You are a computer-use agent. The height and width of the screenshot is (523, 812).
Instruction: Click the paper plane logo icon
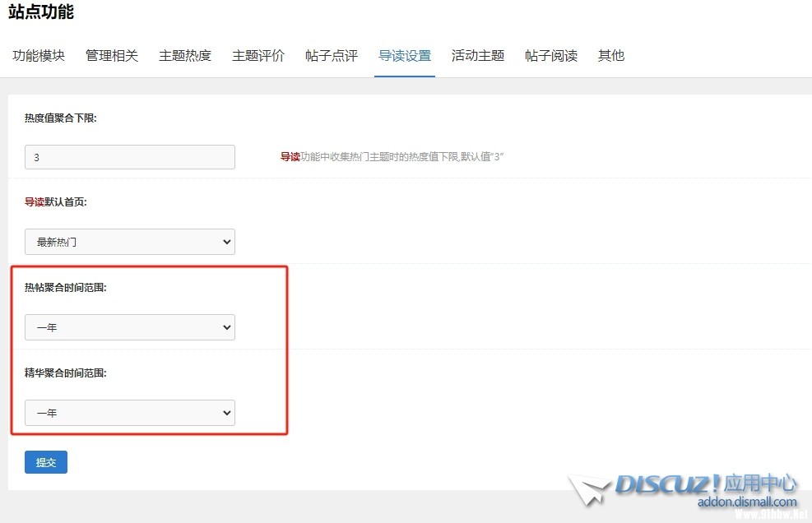tap(589, 489)
